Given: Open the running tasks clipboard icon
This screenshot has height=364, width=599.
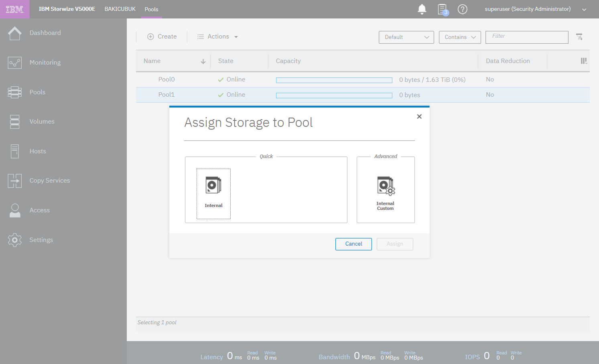Looking at the screenshot, I should pyautogui.click(x=443, y=9).
